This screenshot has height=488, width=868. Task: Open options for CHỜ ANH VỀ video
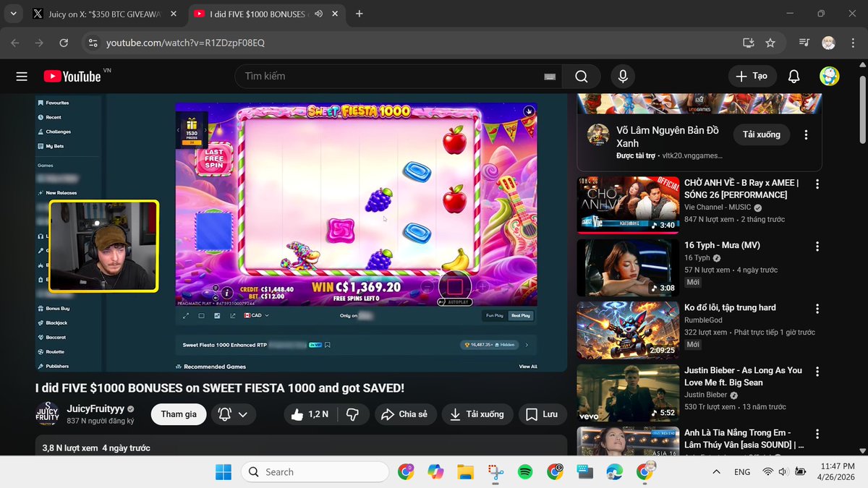(x=817, y=184)
